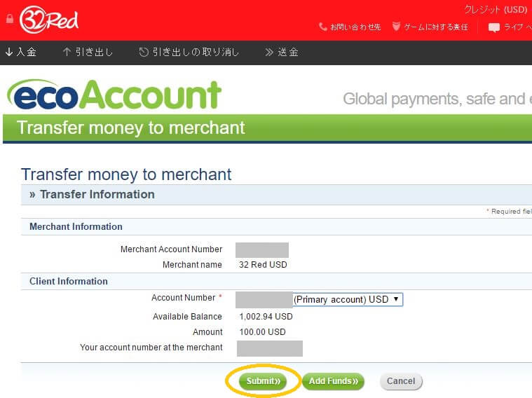The height and width of the screenshot is (398, 532).
Task: Click the deposit down-arrow icon
Action: click(x=9, y=52)
